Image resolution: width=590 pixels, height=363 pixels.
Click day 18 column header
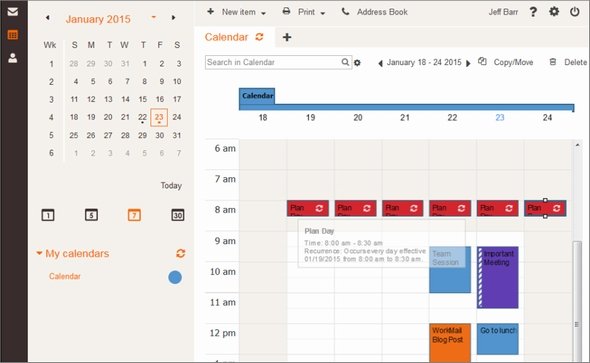coord(263,118)
